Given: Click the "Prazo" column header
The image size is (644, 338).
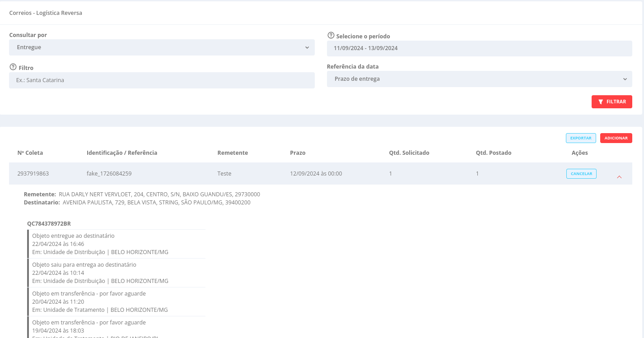Looking at the screenshot, I should tap(298, 153).
